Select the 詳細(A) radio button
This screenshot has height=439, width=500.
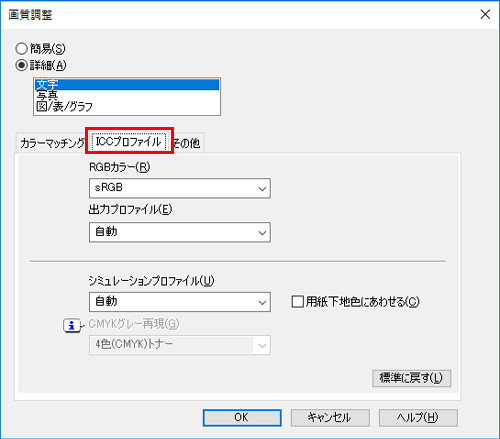click(x=21, y=65)
